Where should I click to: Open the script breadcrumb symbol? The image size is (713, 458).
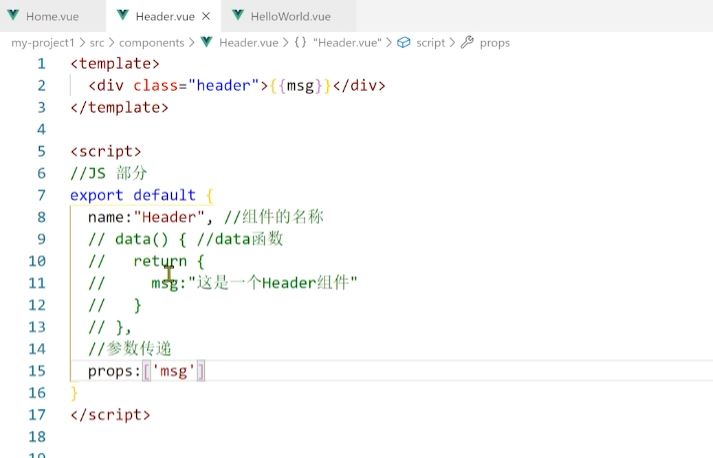[430, 43]
